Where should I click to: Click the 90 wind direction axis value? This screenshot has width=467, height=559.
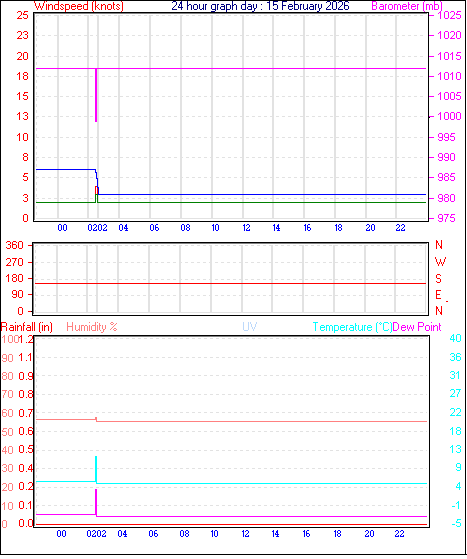pos(17,294)
